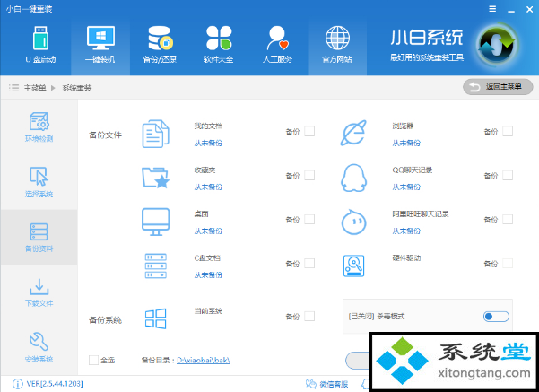This screenshot has height=392, width=539.
Task: Check backup box for 阿里旺旺聊天记录
Action: pyautogui.click(x=508, y=220)
